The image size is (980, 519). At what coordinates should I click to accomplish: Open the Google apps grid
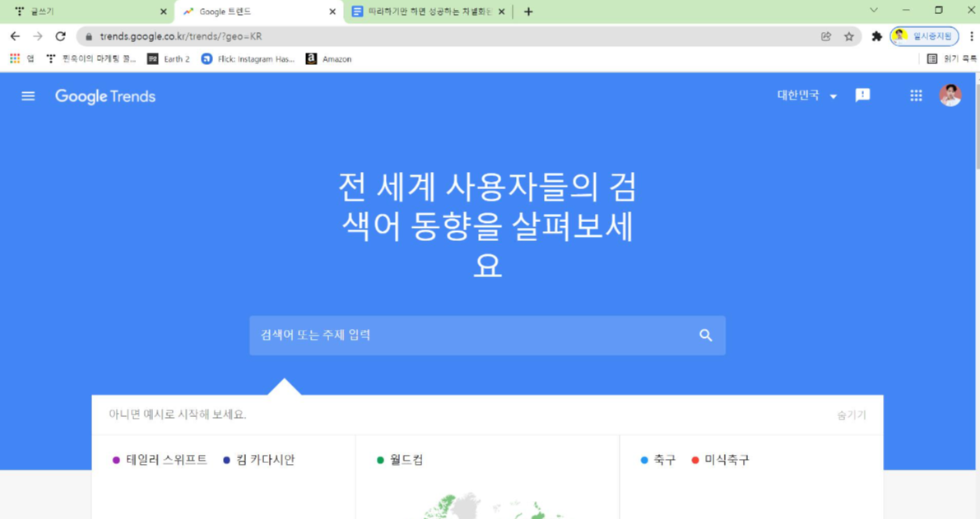point(916,95)
